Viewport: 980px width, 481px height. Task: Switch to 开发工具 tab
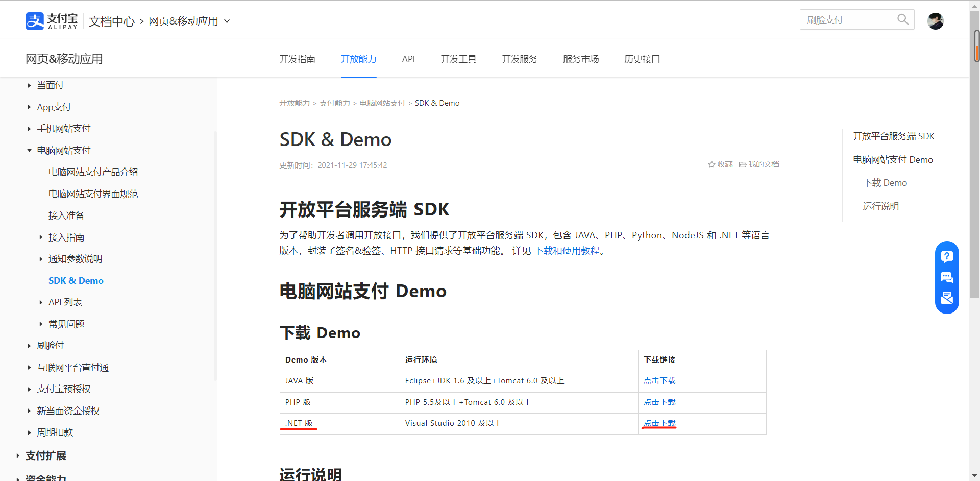pos(458,59)
